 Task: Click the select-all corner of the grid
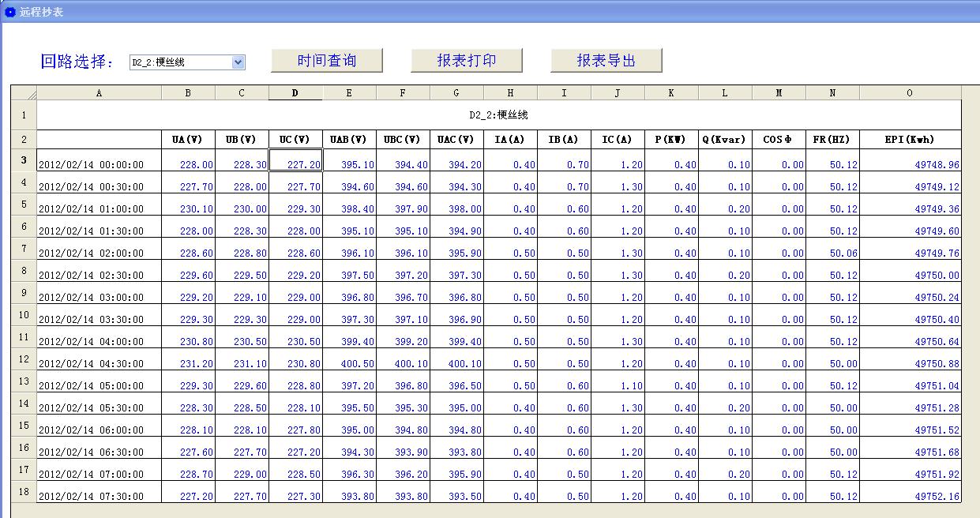(24, 93)
